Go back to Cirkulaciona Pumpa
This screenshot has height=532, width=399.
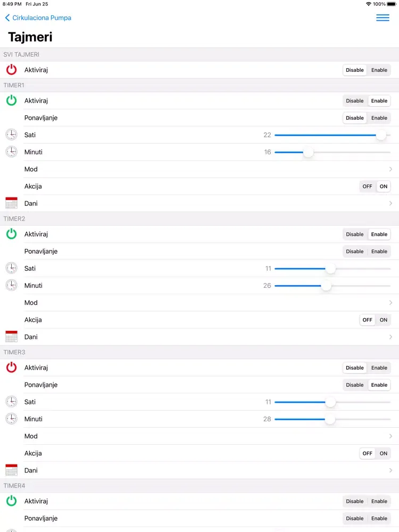tap(38, 18)
